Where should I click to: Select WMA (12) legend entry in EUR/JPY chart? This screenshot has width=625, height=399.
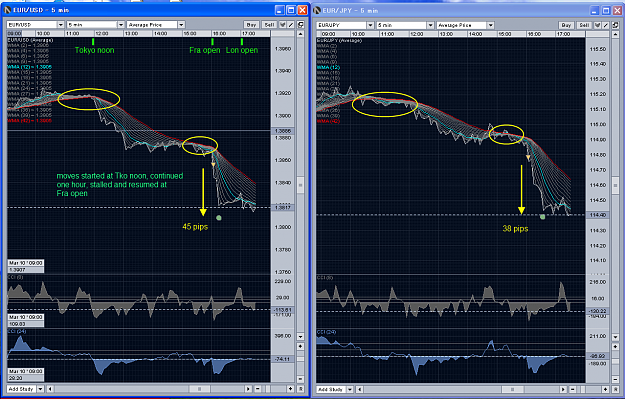pos(329,67)
